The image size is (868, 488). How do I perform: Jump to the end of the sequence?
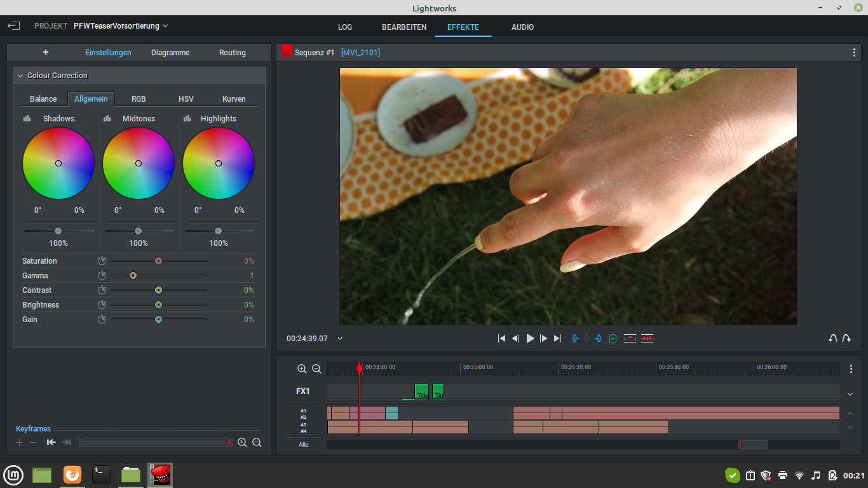tap(557, 339)
